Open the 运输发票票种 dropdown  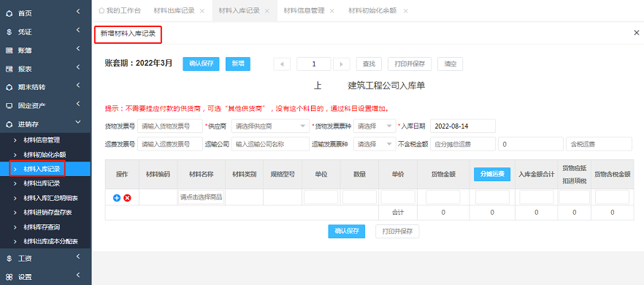pyautogui.click(x=375, y=145)
